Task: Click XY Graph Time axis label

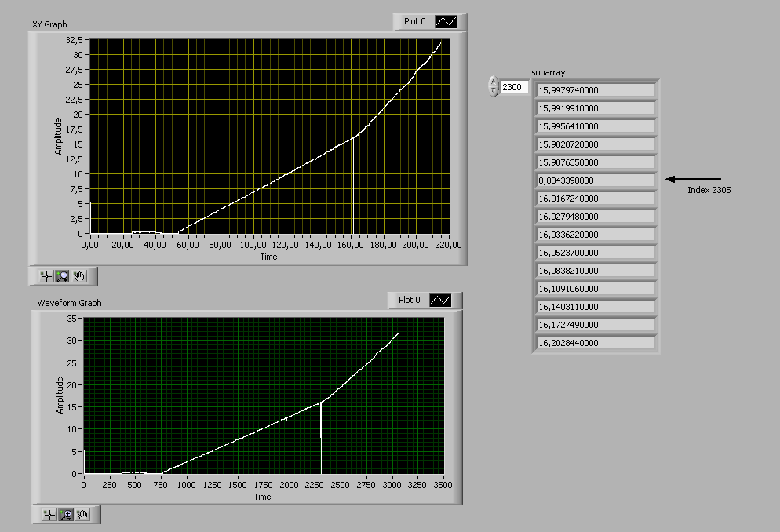Action: [268, 257]
